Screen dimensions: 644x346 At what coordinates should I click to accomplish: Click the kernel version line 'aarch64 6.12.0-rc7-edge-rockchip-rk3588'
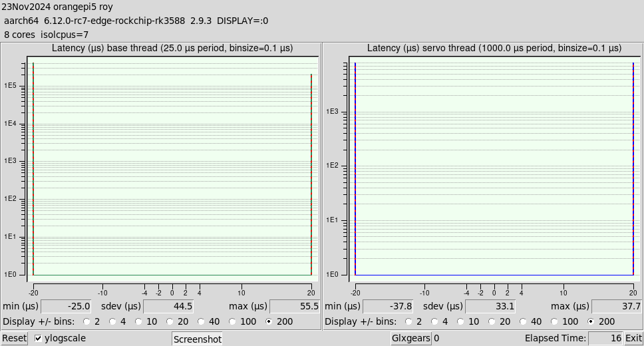tap(94, 21)
